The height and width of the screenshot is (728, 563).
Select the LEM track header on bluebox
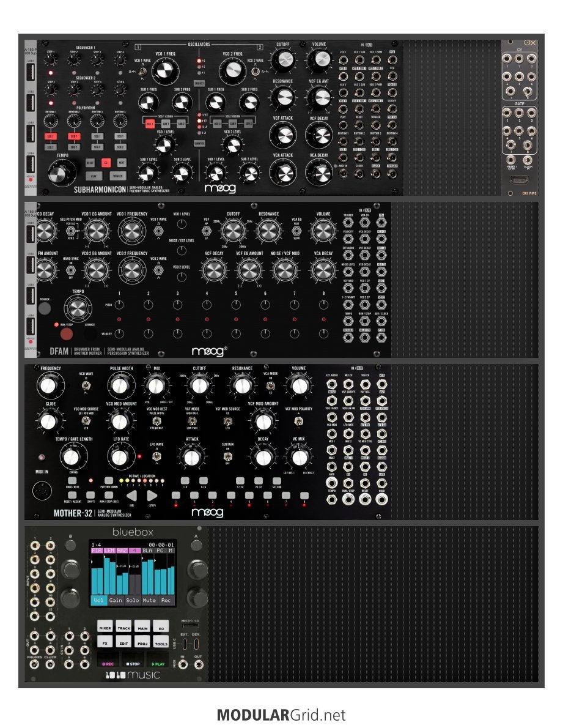pos(109,551)
